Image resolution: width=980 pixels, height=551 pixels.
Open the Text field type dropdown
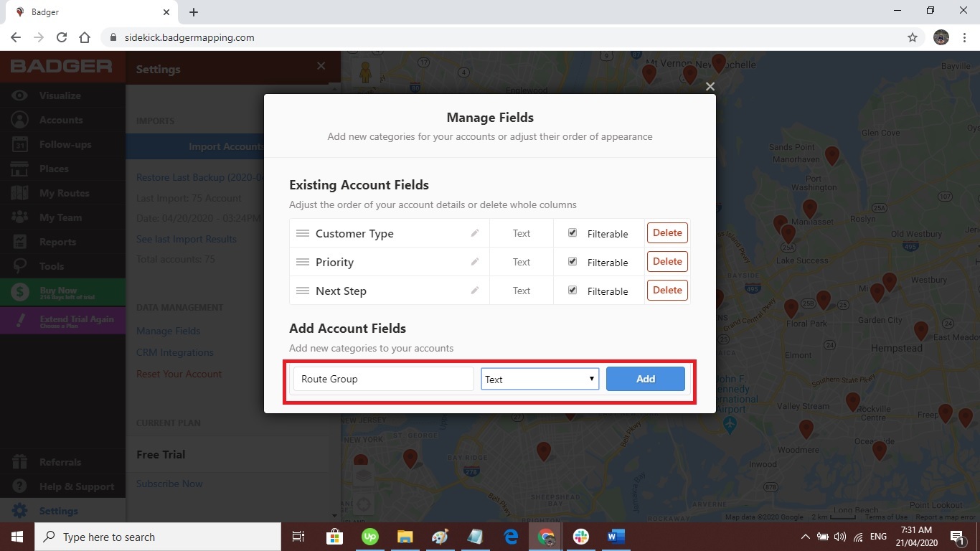(x=540, y=379)
